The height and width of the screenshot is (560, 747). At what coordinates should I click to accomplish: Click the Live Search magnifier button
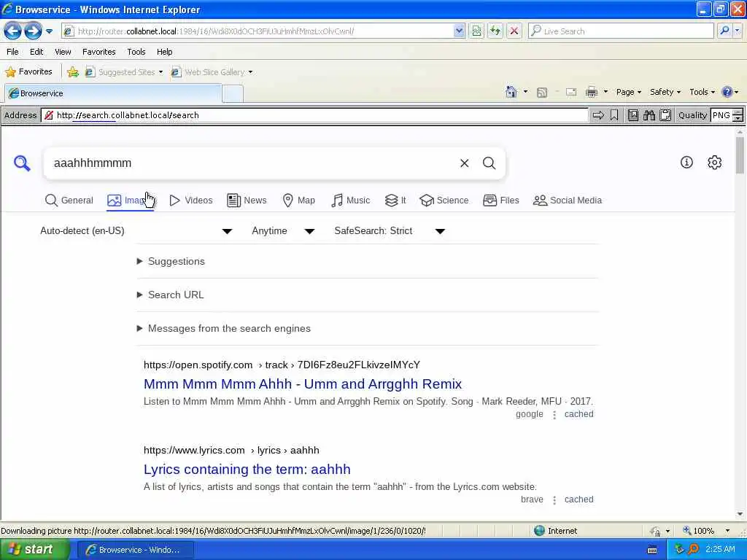724,31
